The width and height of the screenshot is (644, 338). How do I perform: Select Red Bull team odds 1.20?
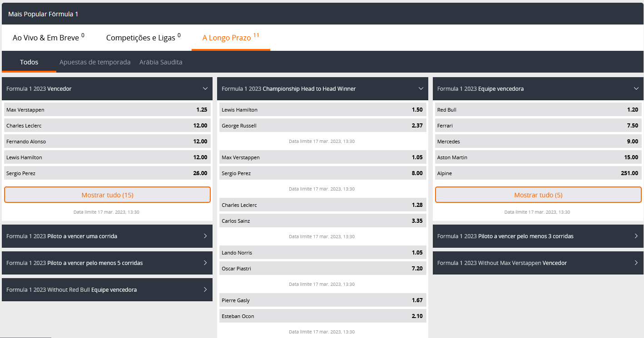(538, 110)
